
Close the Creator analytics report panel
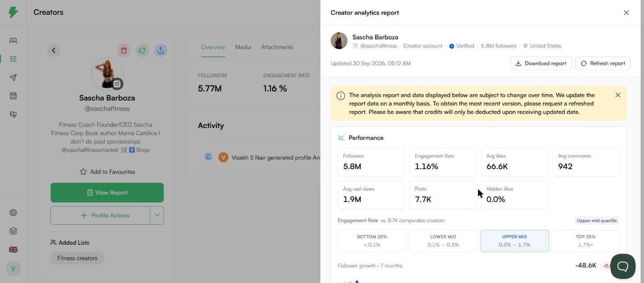tap(626, 13)
